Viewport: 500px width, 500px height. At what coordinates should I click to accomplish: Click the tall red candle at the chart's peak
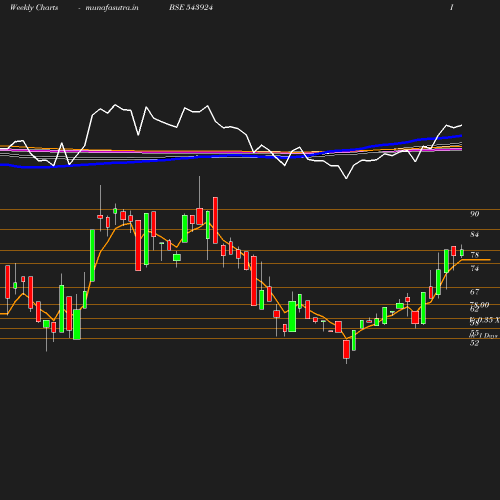click(215, 220)
